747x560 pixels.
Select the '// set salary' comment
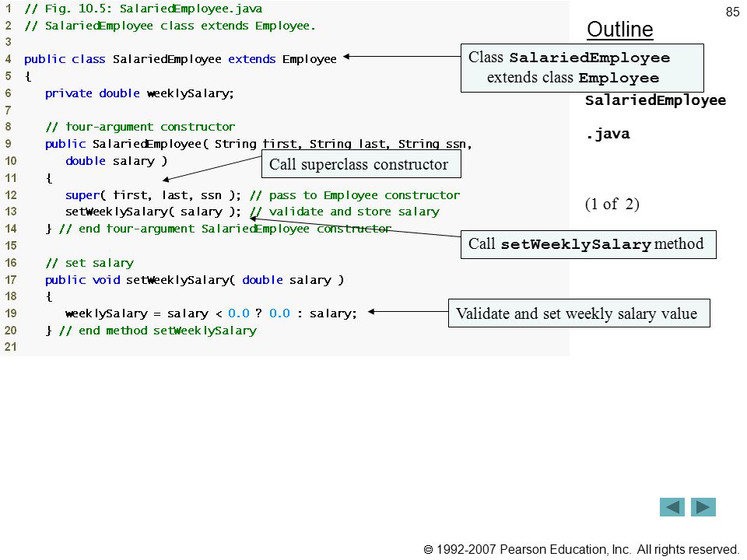click(89, 263)
